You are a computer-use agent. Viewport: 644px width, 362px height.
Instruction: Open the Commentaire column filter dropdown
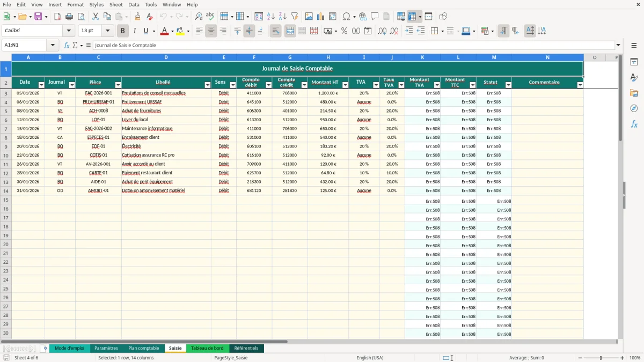580,85
